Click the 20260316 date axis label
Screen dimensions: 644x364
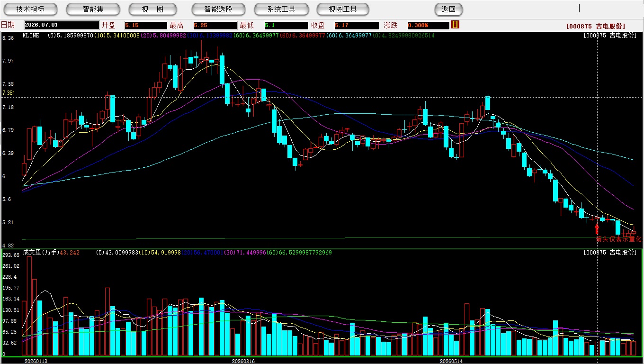click(x=243, y=361)
